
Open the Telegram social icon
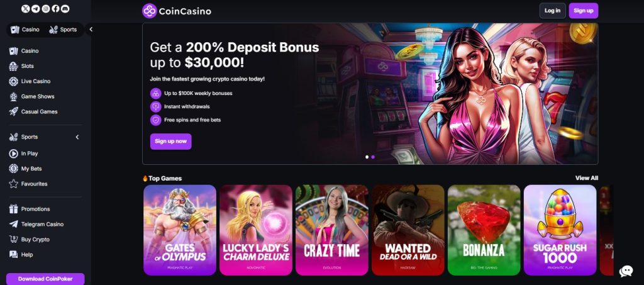pos(36,9)
